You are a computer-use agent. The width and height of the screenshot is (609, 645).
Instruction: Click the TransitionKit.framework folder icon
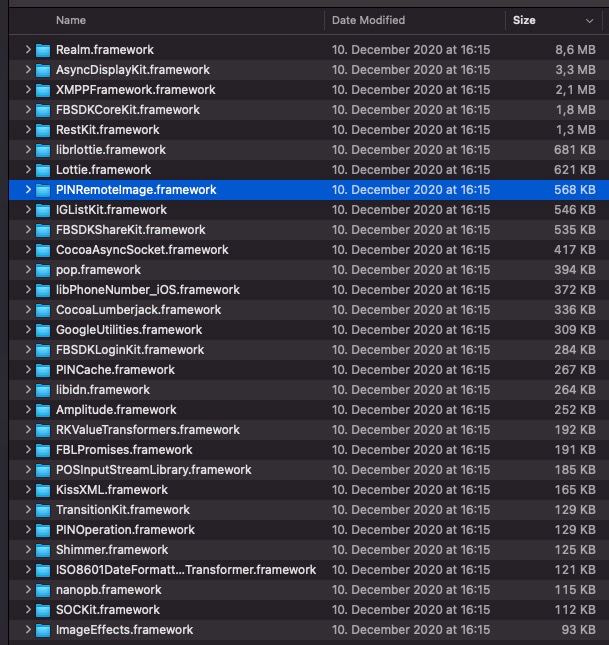(43, 510)
